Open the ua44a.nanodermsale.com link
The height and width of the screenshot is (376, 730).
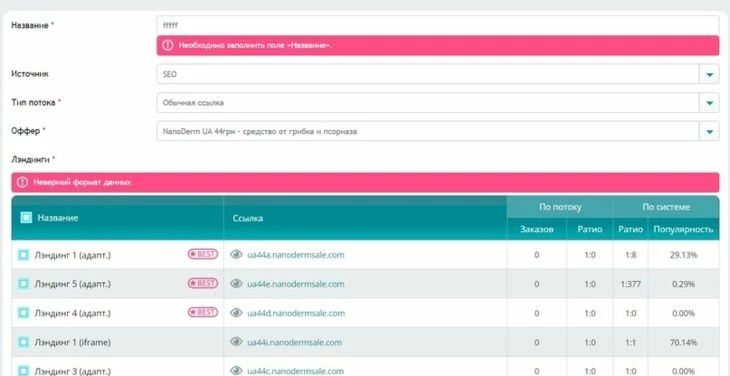[x=296, y=255]
